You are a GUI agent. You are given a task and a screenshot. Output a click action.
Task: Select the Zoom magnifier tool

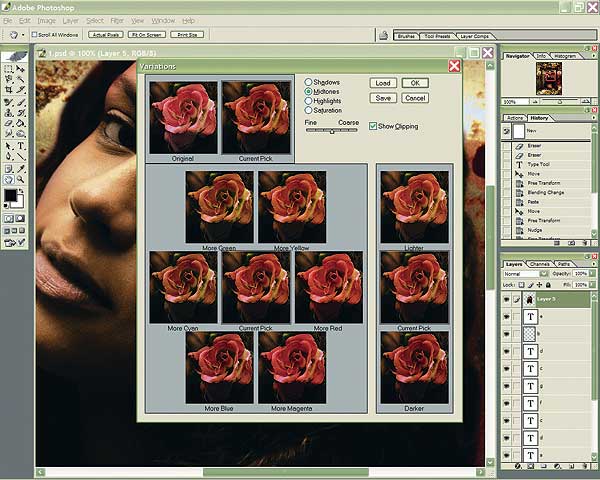[22, 180]
